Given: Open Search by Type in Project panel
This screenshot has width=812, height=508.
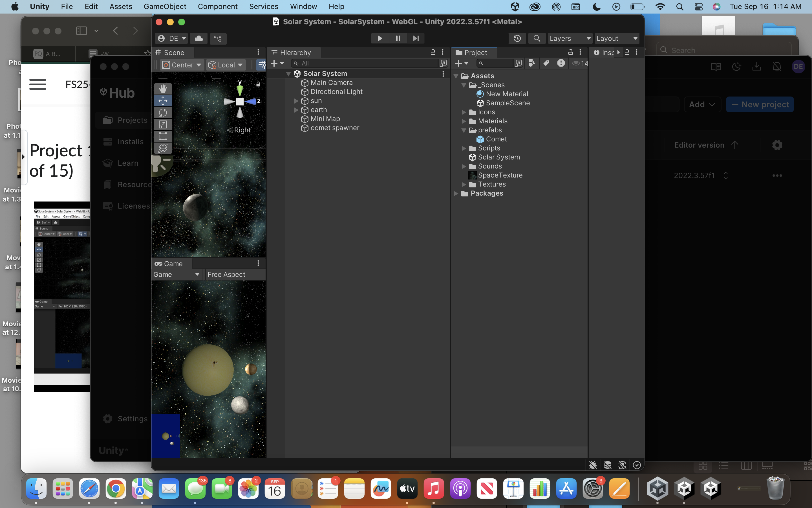Looking at the screenshot, I should (532, 63).
